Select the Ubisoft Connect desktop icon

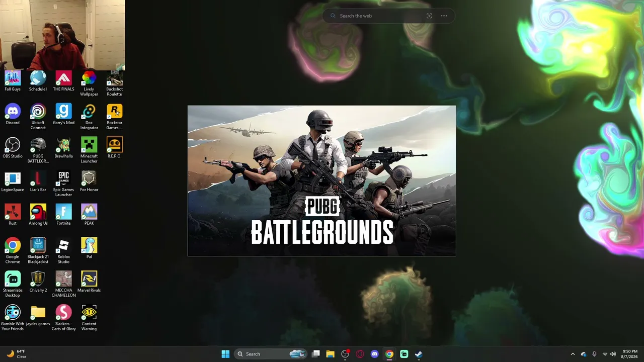[38, 117]
